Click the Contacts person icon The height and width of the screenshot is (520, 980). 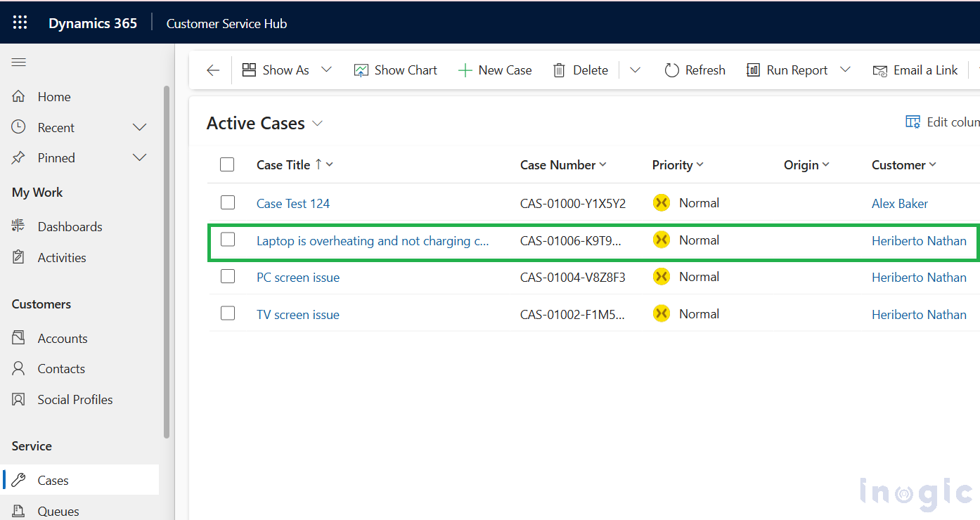tap(19, 368)
